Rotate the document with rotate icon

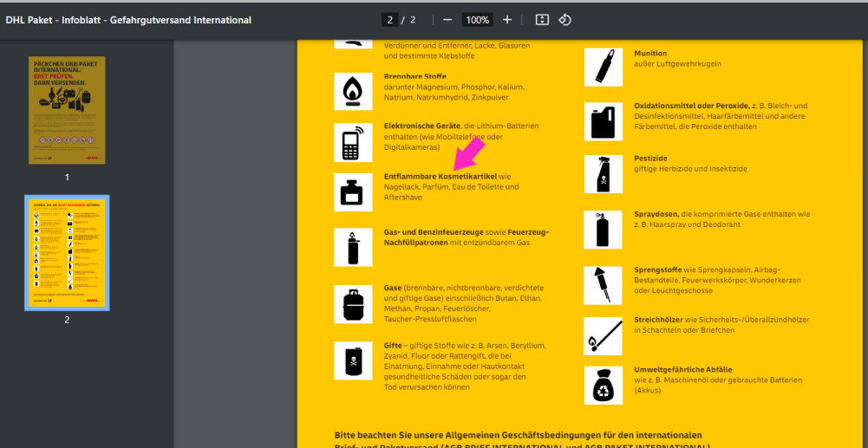click(565, 20)
